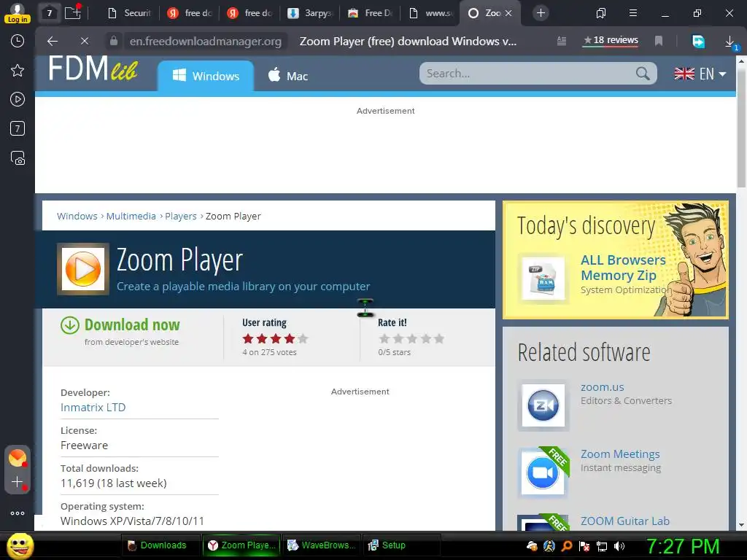Click the magnifier search tray icon

click(x=567, y=545)
